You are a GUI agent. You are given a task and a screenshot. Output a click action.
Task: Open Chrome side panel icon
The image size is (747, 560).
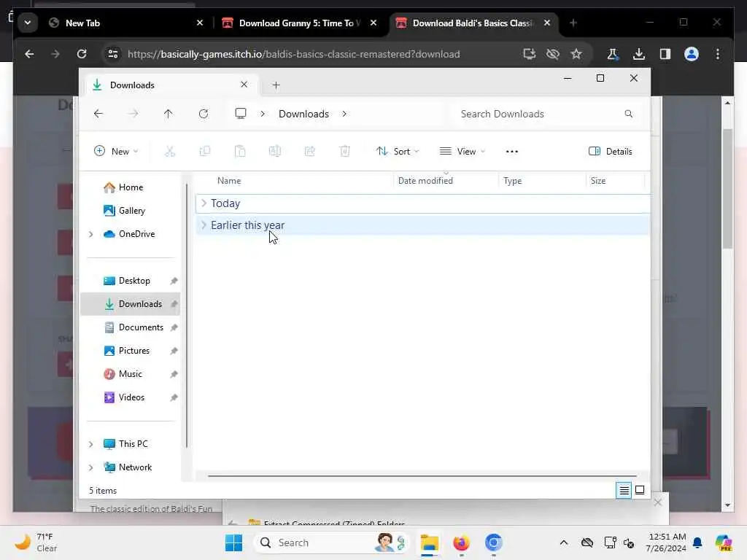point(665,54)
